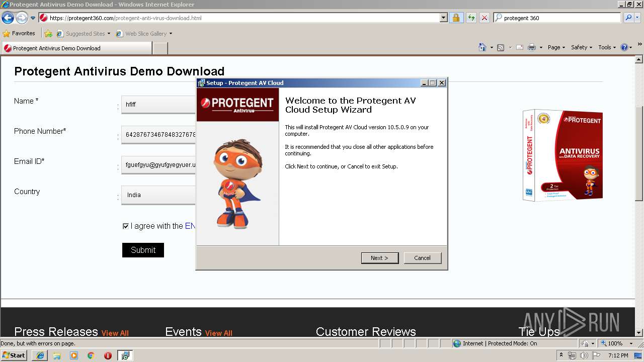The height and width of the screenshot is (362, 644).
Task: Open Web Slice Gallery link
Action: pyautogui.click(x=144, y=34)
